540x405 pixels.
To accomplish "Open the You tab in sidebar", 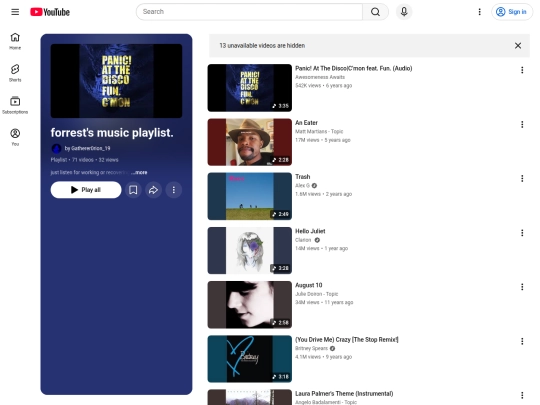I will pyautogui.click(x=15, y=137).
